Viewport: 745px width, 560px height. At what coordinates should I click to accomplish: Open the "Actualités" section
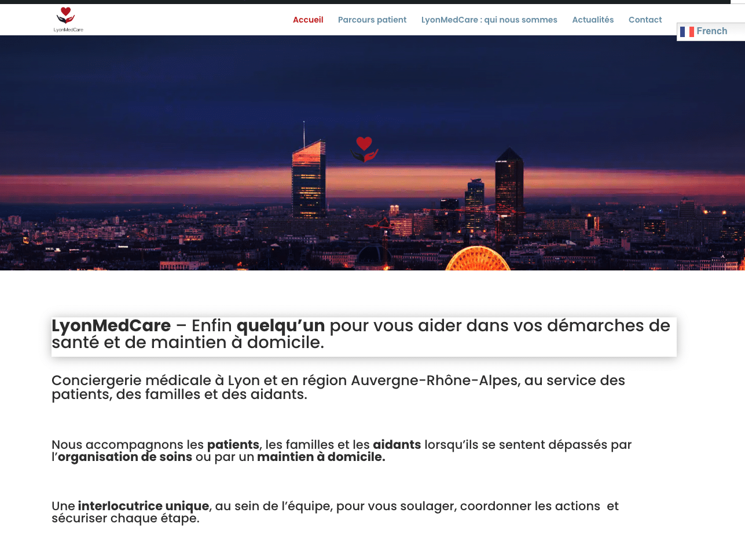pos(593,19)
